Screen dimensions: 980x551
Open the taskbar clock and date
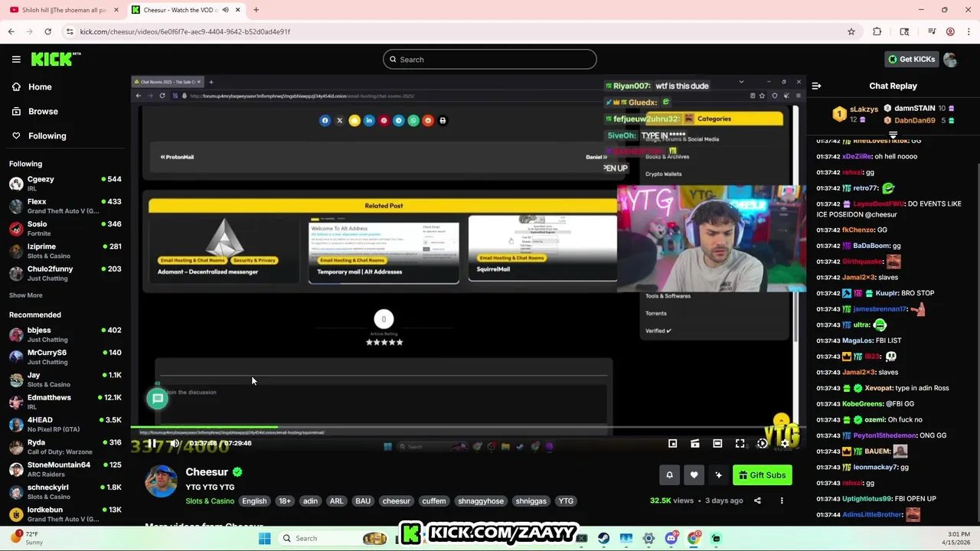[x=959, y=538]
